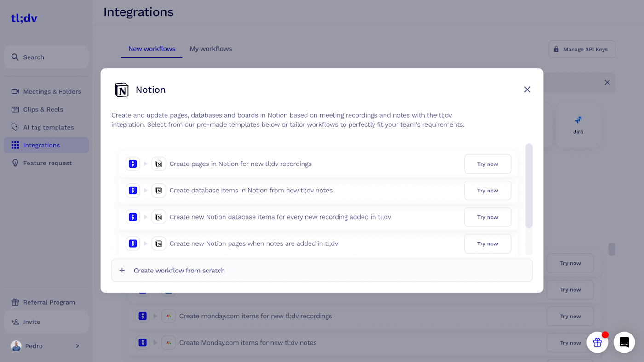Image resolution: width=644 pixels, height=362 pixels.
Task: Try now for Notion pages when notes added
Action: pos(487,244)
